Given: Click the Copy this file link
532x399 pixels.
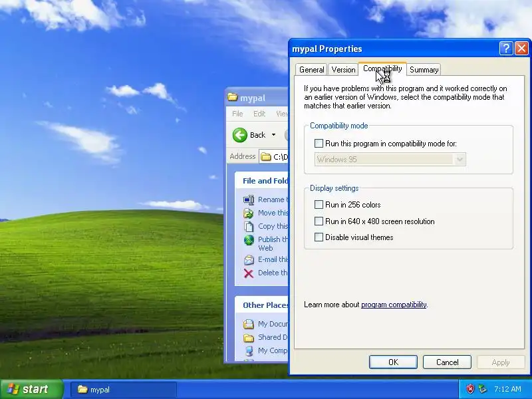Looking at the screenshot, I should tap(273, 226).
